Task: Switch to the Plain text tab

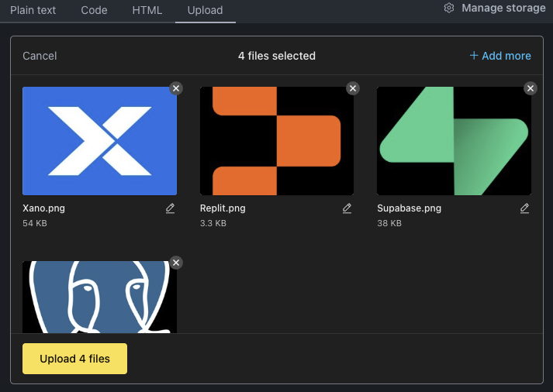Action: [33, 10]
